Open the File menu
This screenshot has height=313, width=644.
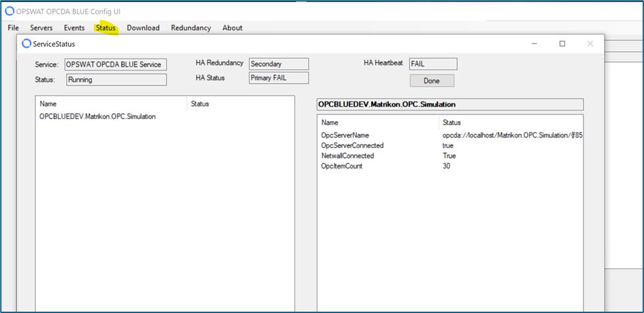13,28
